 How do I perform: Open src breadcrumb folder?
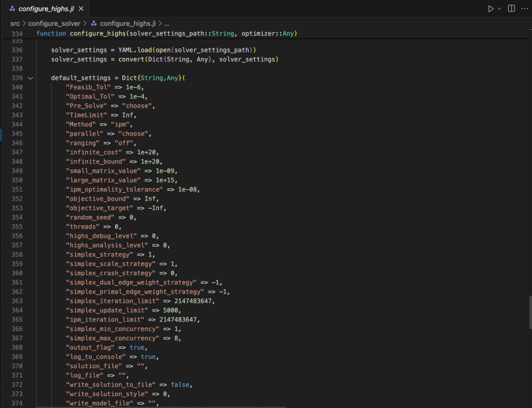(15, 23)
